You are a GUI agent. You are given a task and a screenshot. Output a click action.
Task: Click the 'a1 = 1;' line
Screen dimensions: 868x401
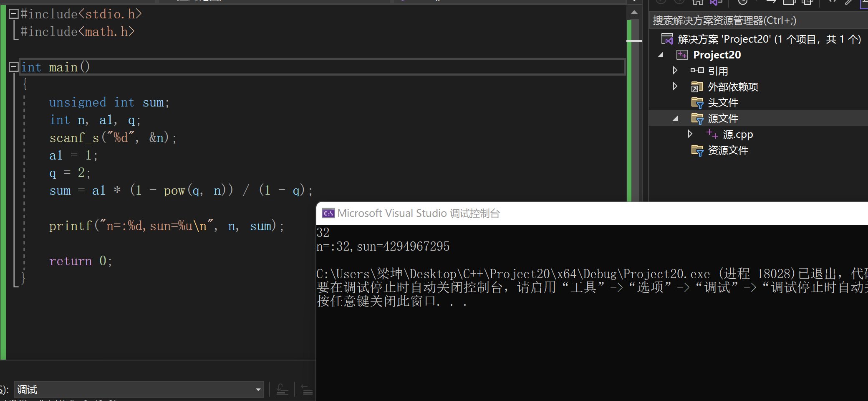click(73, 155)
